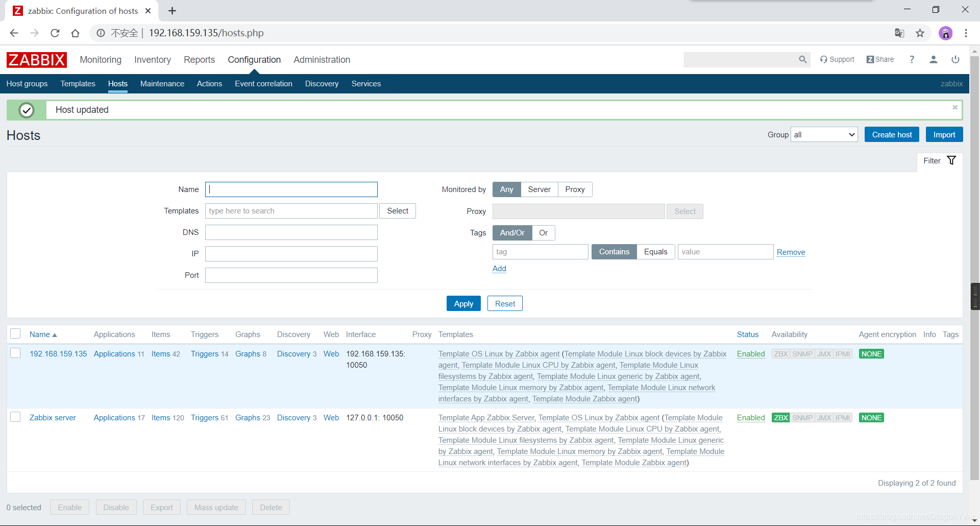Go to Templates submenu
The height and width of the screenshot is (526, 980).
pyautogui.click(x=78, y=84)
